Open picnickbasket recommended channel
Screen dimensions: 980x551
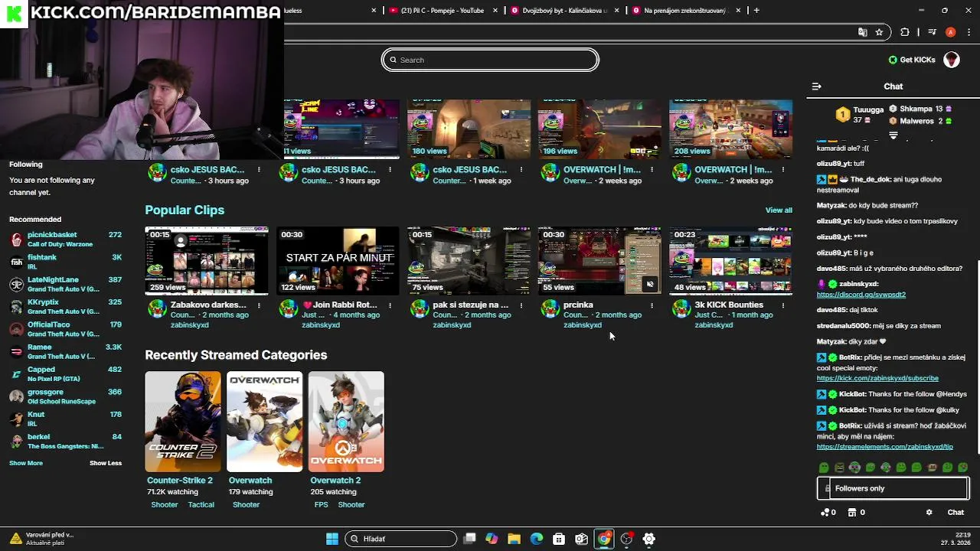click(x=65, y=240)
